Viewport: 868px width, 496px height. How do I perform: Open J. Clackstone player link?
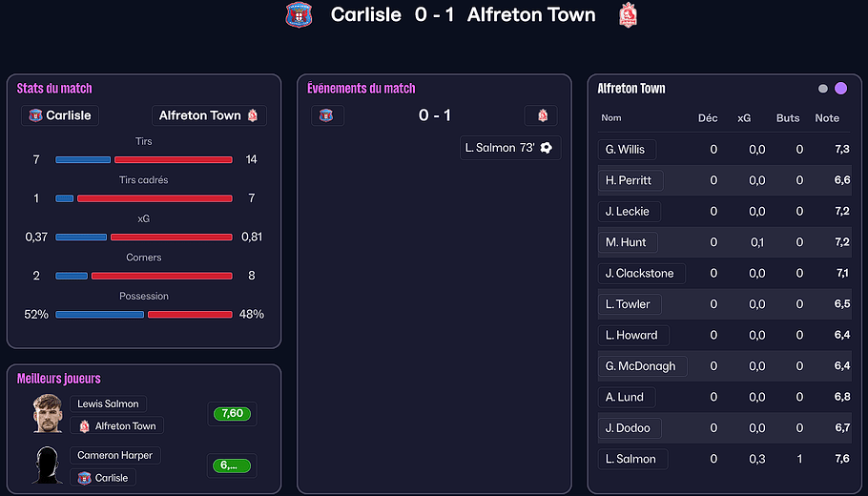tap(639, 274)
